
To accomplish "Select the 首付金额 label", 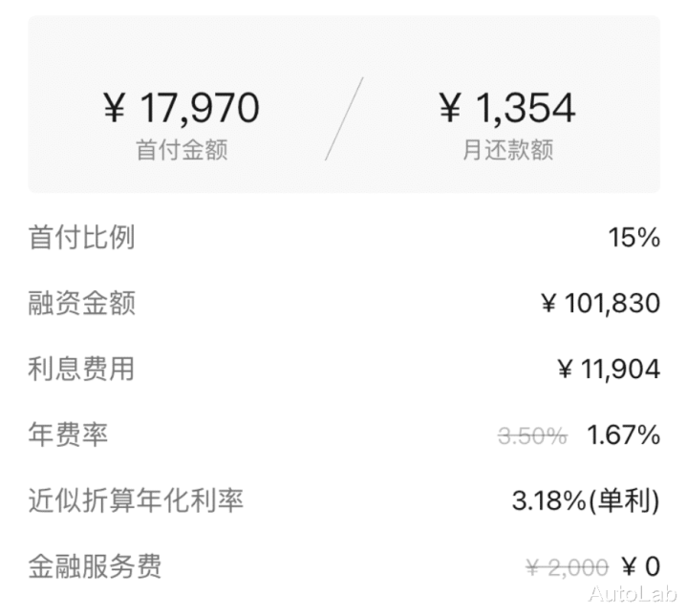I will pyautogui.click(x=182, y=151).
